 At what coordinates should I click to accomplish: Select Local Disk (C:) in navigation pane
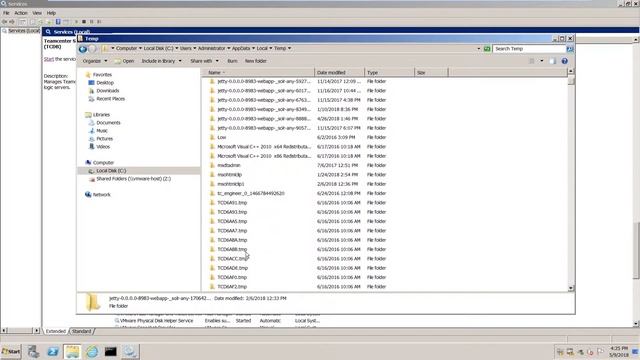click(x=111, y=171)
